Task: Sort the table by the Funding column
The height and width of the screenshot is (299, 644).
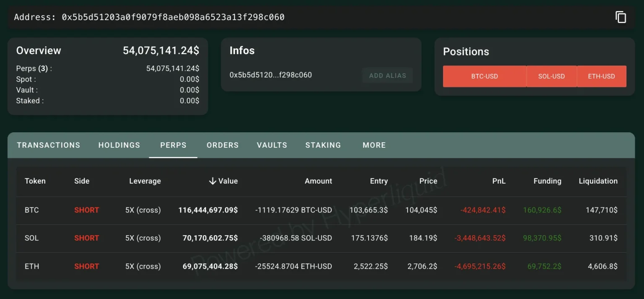Action: coord(547,181)
